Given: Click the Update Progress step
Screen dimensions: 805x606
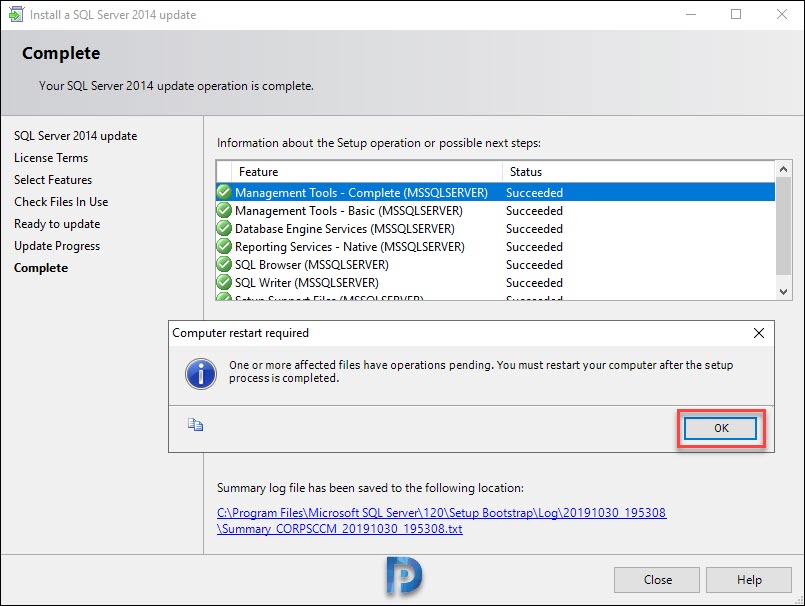Looking at the screenshot, I should 57,247.
